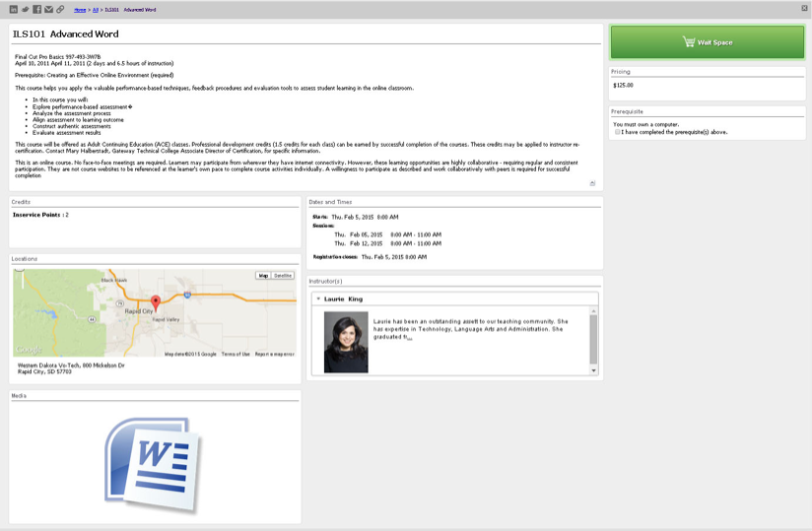812x531 pixels.
Task: Share course on LinkedIn
Action: pyautogui.click(x=13, y=9)
